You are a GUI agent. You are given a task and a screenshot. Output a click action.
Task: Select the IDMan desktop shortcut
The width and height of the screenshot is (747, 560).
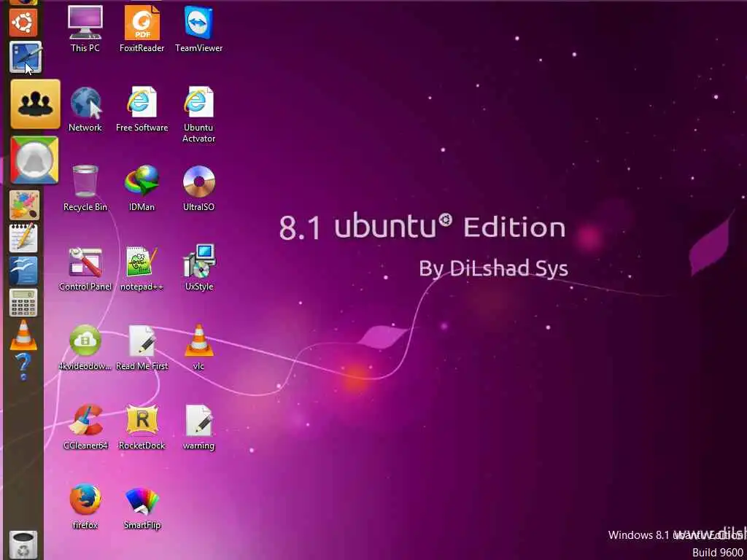pyautogui.click(x=142, y=188)
